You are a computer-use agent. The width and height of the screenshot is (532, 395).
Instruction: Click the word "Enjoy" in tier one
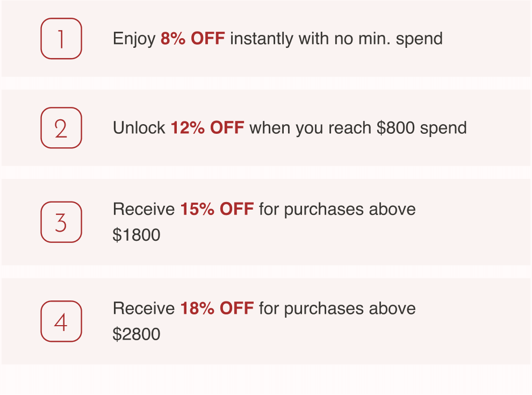(134, 39)
